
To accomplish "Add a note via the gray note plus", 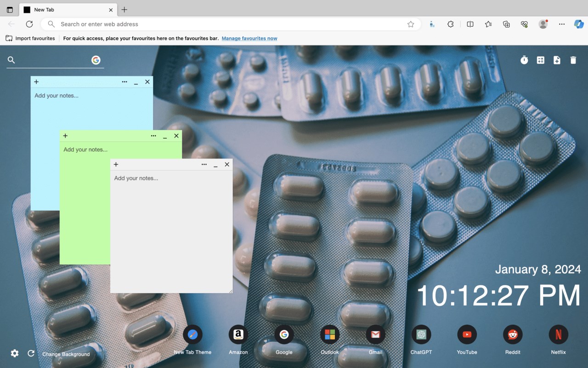I will tap(116, 164).
